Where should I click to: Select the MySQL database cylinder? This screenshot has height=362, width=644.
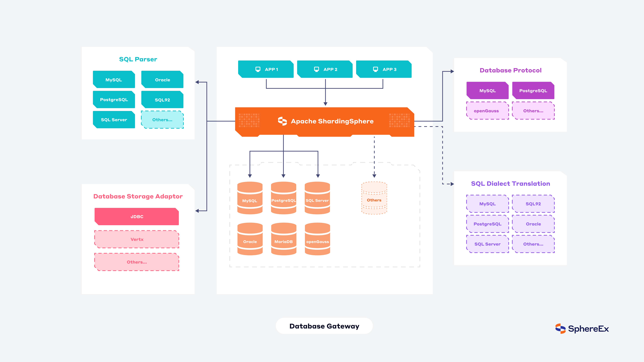pyautogui.click(x=250, y=198)
